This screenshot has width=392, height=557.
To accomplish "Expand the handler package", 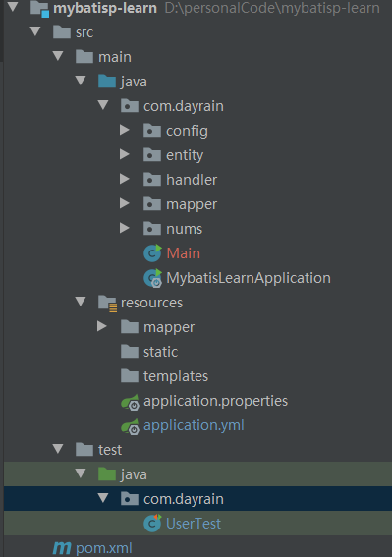I will (x=125, y=179).
